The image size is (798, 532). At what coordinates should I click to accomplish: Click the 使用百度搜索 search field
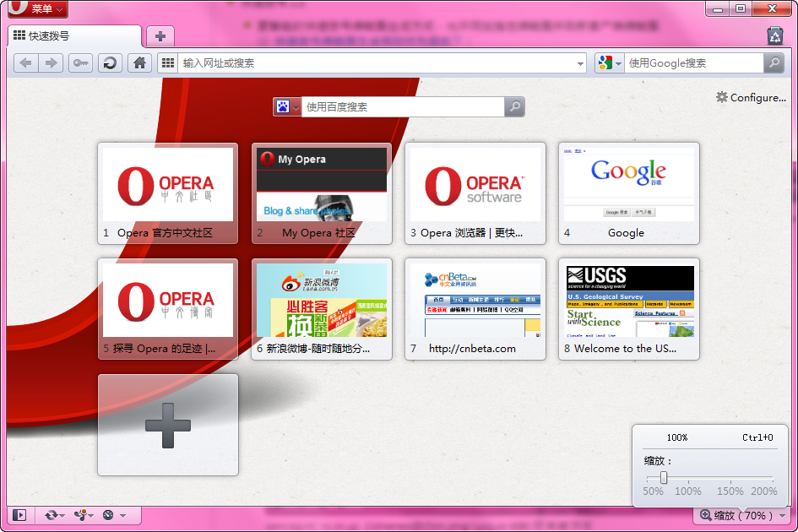pyautogui.click(x=403, y=107)
